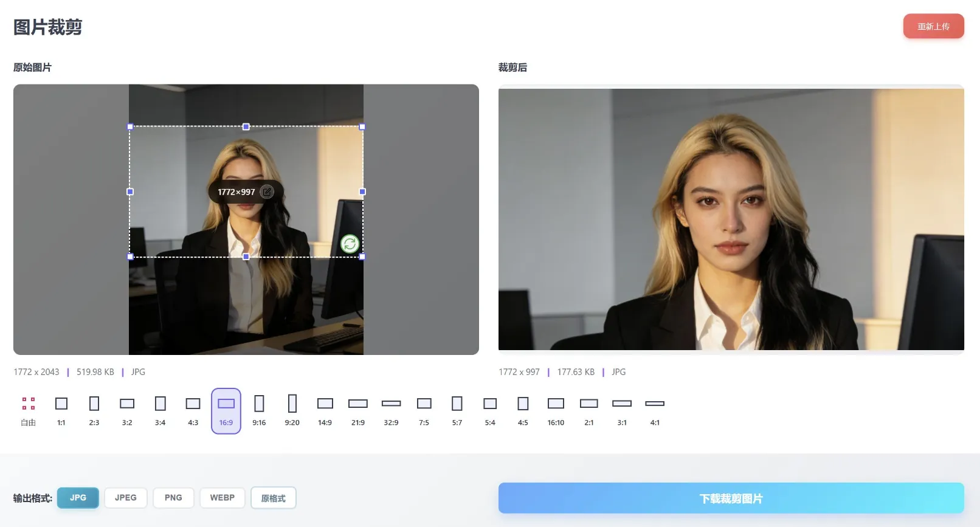Set output format to JPG
This screenshot has height=527, width=980.
tap(78, 498)
